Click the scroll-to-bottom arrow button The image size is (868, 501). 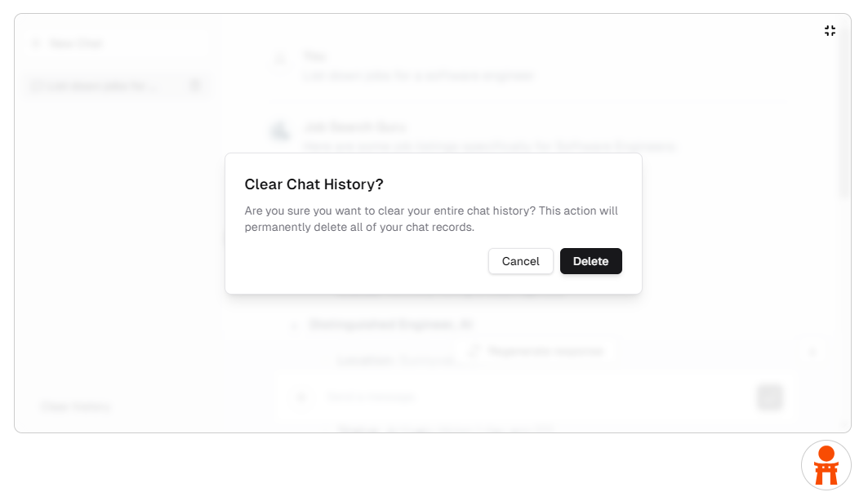click(812, 352)
